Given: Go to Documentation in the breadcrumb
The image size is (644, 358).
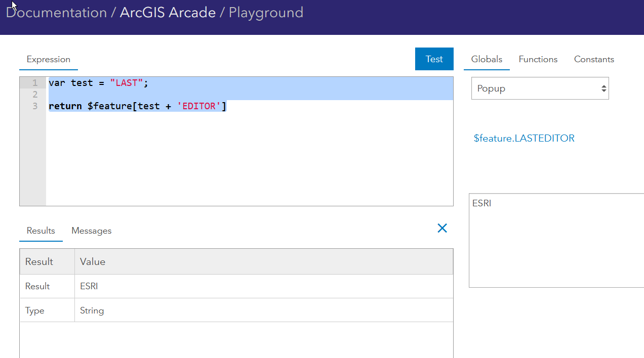Looking at the screenshot, I should point(56,13).
